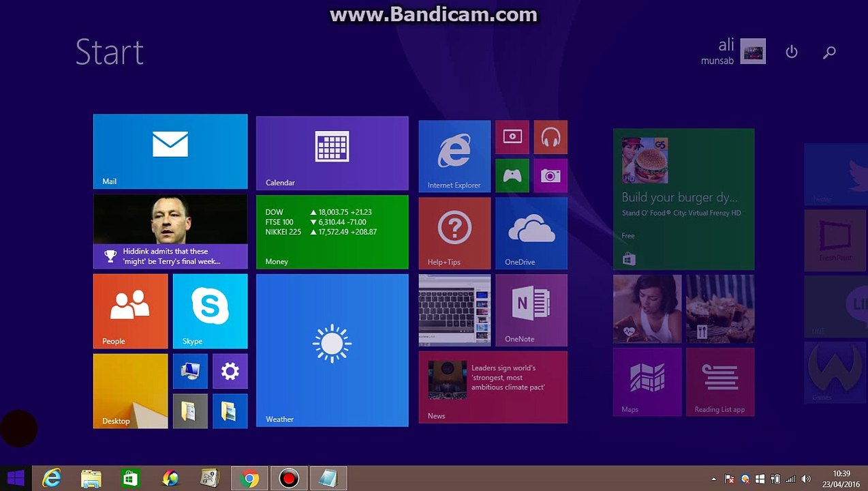Open the scissors notepad taskbar icon
The image size is (868, 491).
click(x=209, y=479)
